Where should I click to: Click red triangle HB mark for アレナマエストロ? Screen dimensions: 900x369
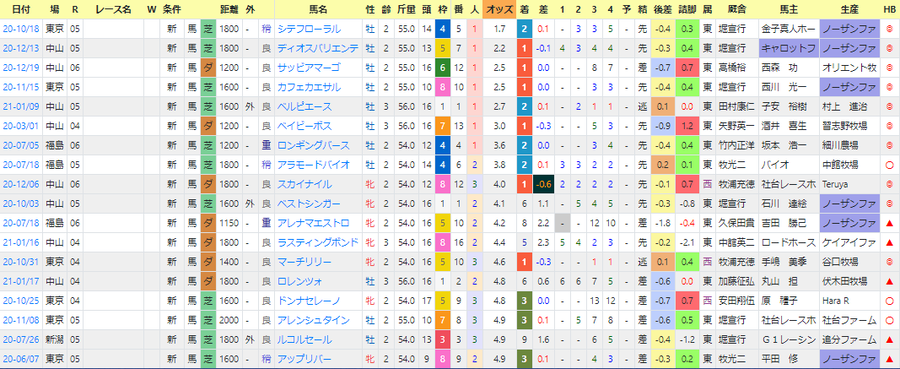[x=889, y=223]
